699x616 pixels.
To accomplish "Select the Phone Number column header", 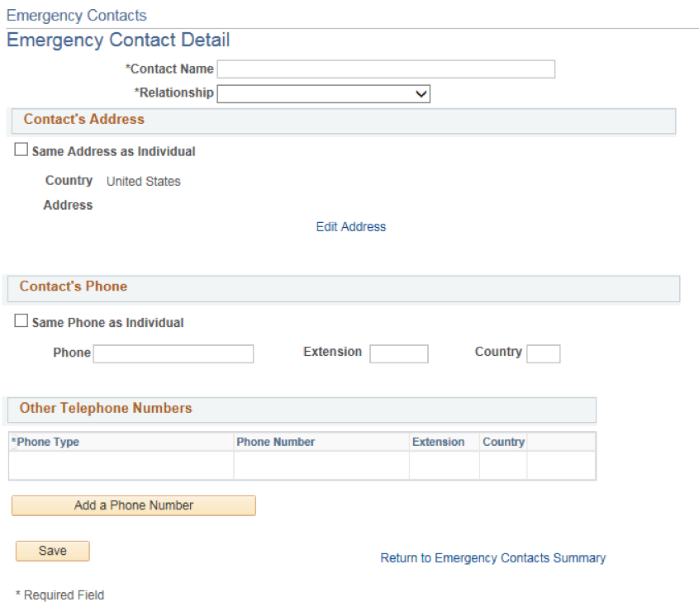I will (275, 442).
